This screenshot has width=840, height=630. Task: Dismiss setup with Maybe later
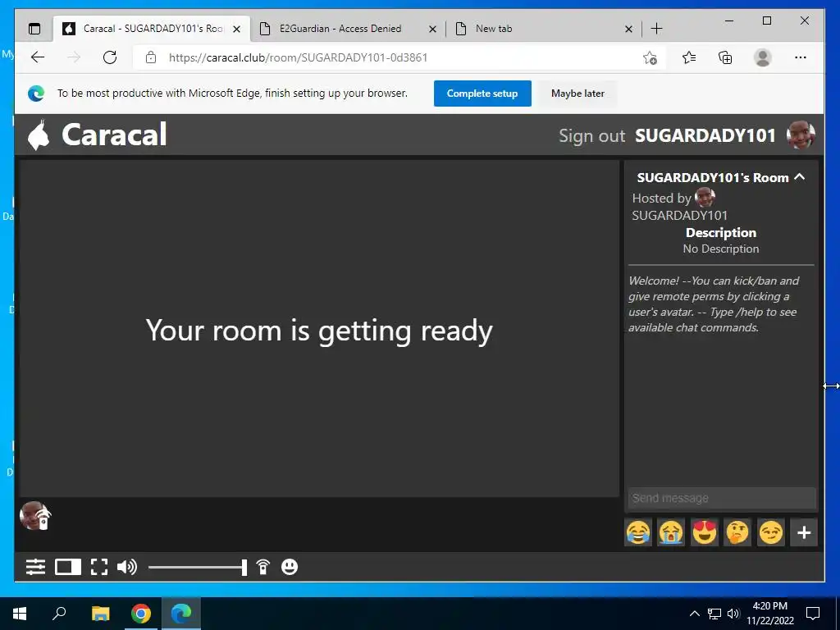[x=577, y=94]
